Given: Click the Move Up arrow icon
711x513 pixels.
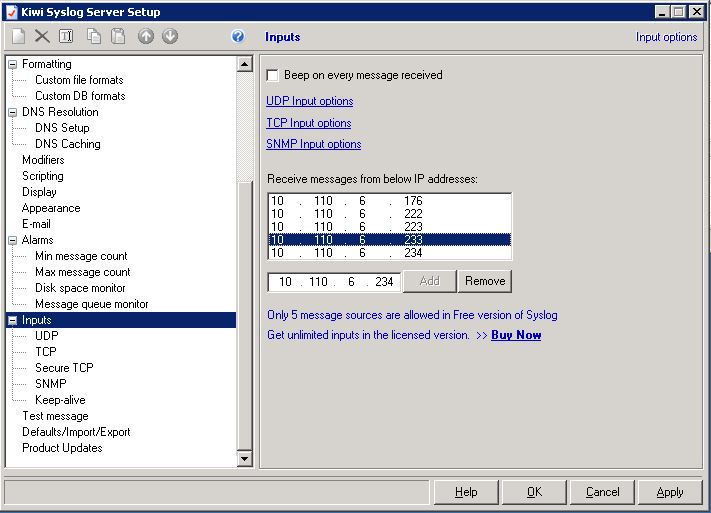Looking at the screenshot, I should tap(146, 37).
